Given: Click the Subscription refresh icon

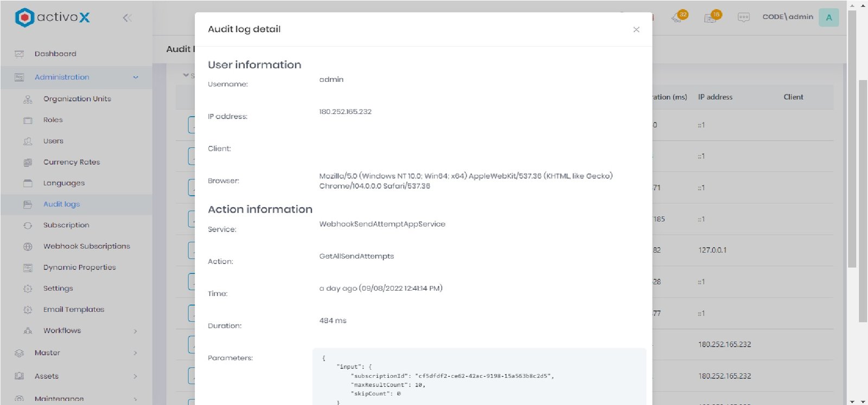Looking at the screenshot, I should 28,226.
